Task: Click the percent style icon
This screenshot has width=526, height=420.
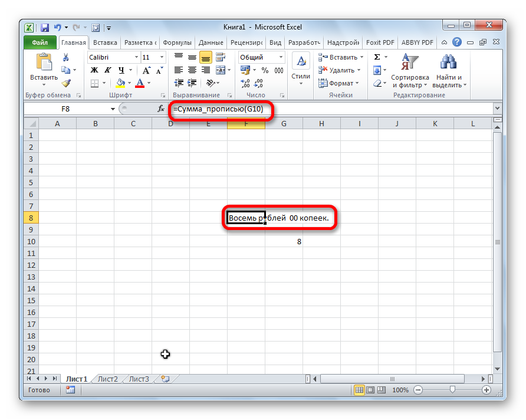Action: [265, 70]
